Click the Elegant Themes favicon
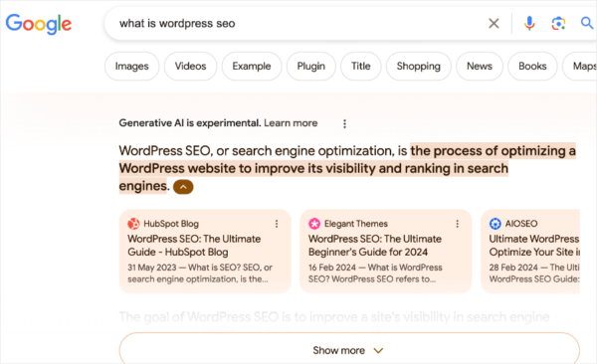The width and height of the screenshot is (597, 364). point(314,224)
